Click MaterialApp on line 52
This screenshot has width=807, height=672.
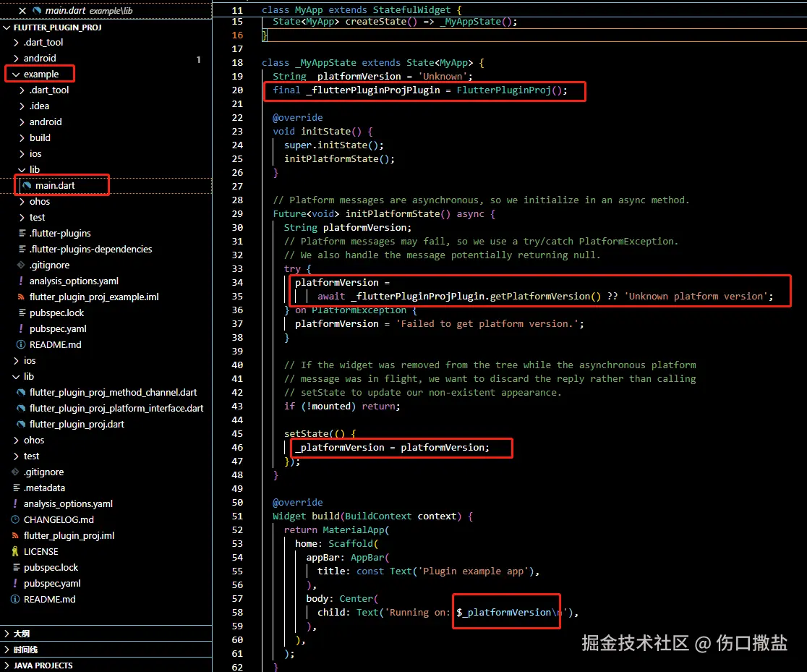tap(353, 530)
